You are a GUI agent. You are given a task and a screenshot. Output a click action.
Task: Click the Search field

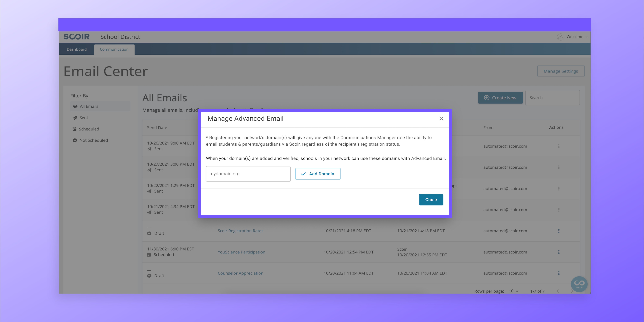(x=552, y=98)
